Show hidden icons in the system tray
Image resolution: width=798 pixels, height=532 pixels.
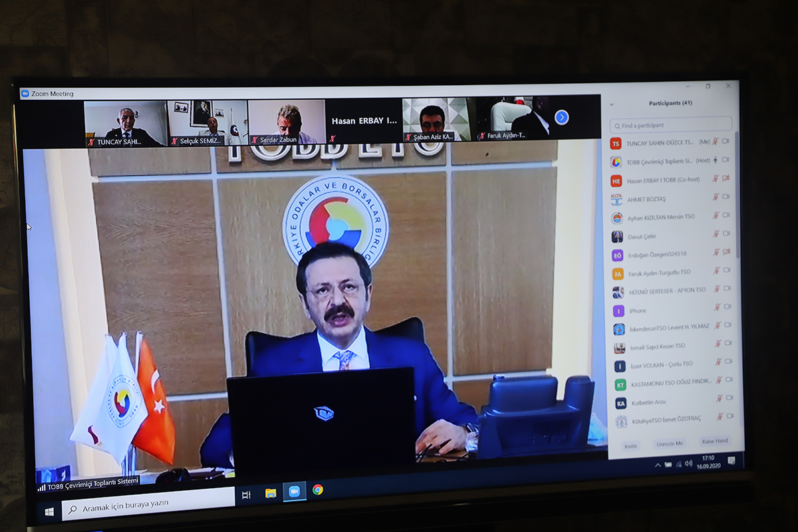[658, 464]
